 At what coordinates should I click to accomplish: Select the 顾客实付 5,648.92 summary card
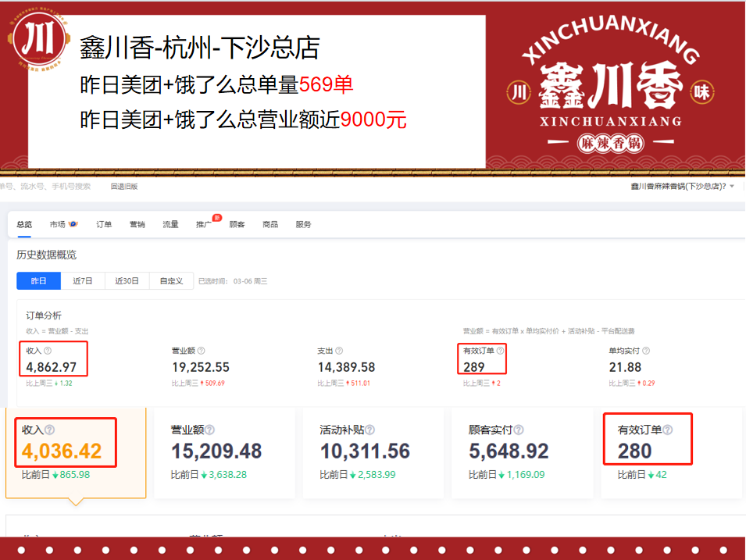coord(523,452)
